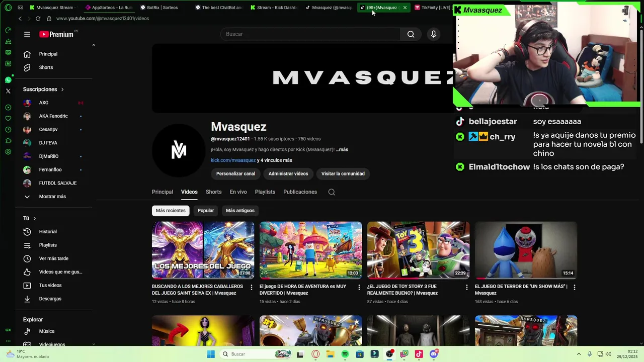The image size is (644, 362).
Task: Activate voice search microphone
Action: [x=434, y=34]
